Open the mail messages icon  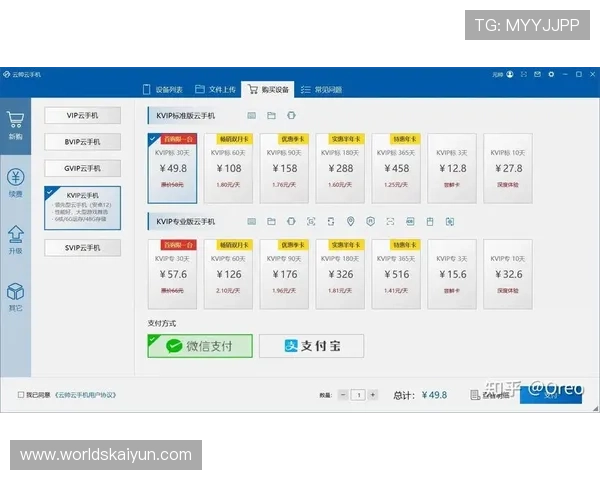tap(538, 74)
